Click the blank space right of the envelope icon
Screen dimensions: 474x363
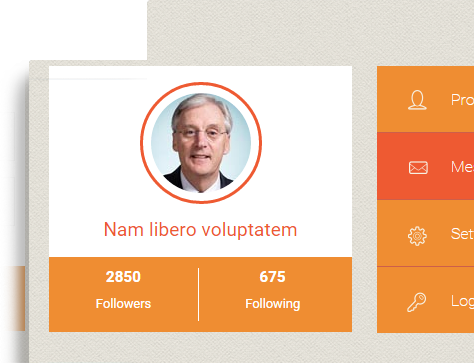coord(439,168)
